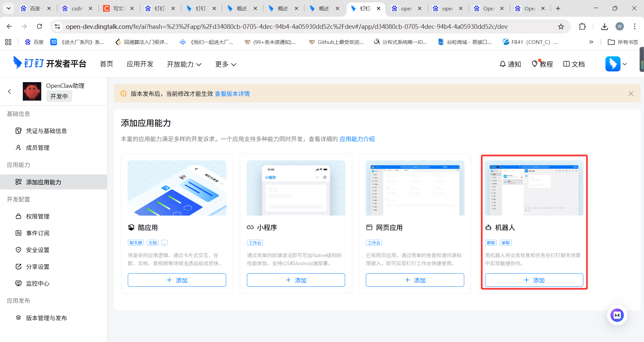
Task: Open the 百度 bookmark
Action: (x=34, y=42)
